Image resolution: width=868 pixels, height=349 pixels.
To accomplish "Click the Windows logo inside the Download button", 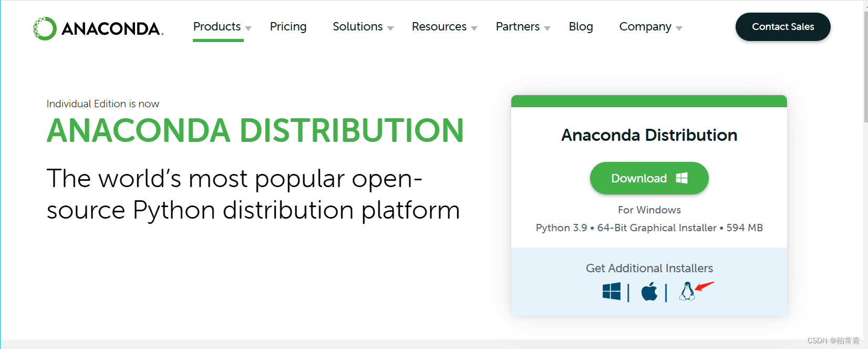I will click(x=681, y=178).
